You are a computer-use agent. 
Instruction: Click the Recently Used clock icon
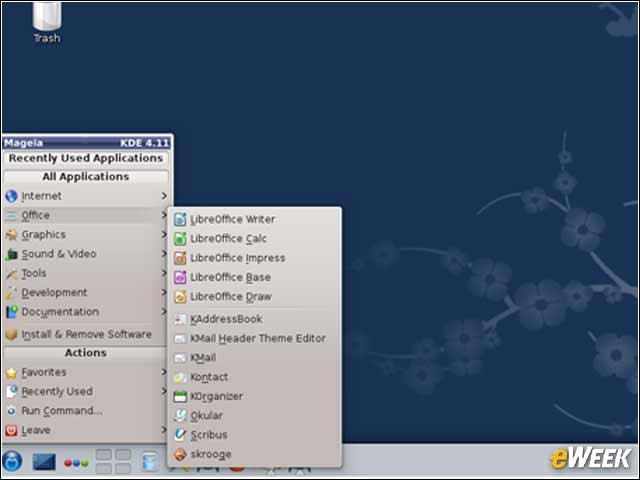point(11,391)
